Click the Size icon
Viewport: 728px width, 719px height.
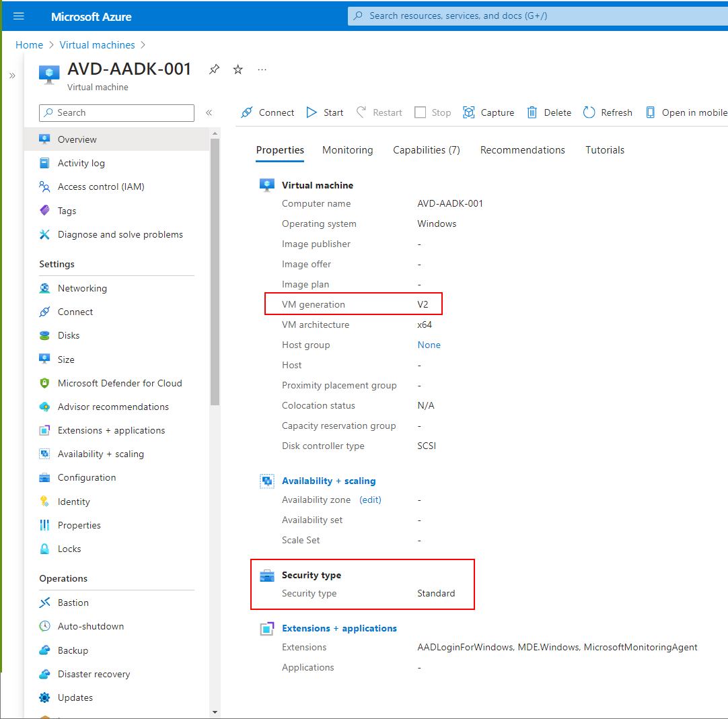(x=44, y=359)
